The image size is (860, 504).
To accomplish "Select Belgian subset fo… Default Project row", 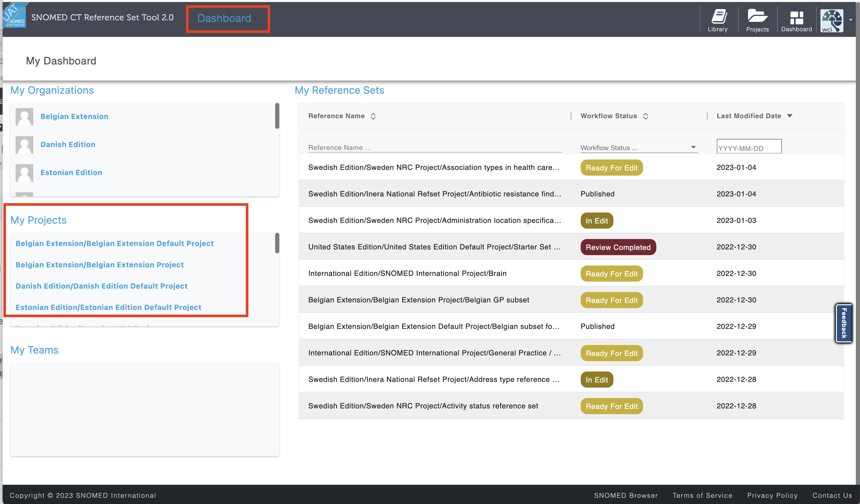I will (571, 326).
